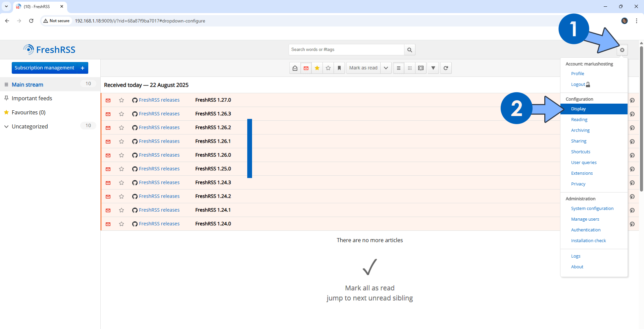Toggle read state of FreshRSS 1.25.0 article
644x329 pixels.
point(108,169)
